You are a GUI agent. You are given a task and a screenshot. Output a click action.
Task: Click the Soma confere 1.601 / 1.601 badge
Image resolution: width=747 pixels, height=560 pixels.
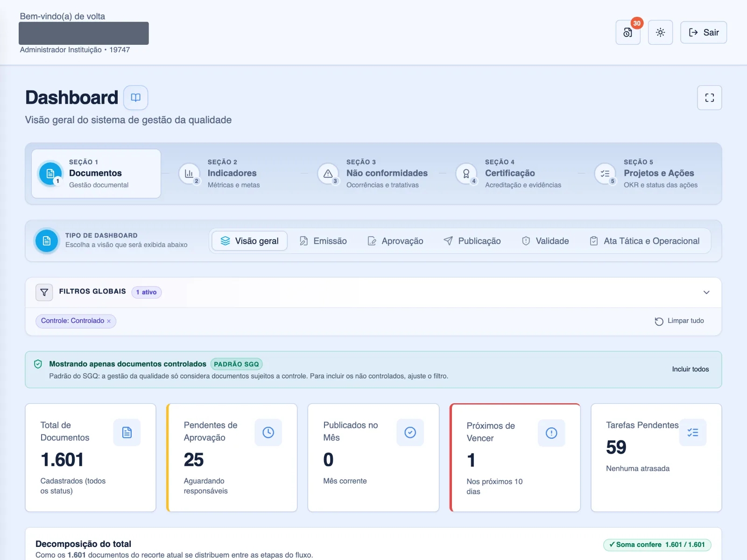pyautogui.click(x=657, y=545)
